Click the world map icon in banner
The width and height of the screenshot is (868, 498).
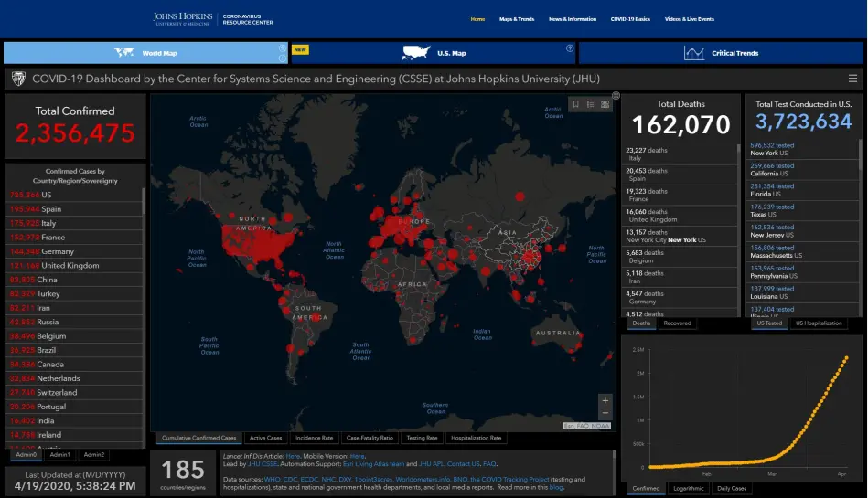[x=124, y=53]
